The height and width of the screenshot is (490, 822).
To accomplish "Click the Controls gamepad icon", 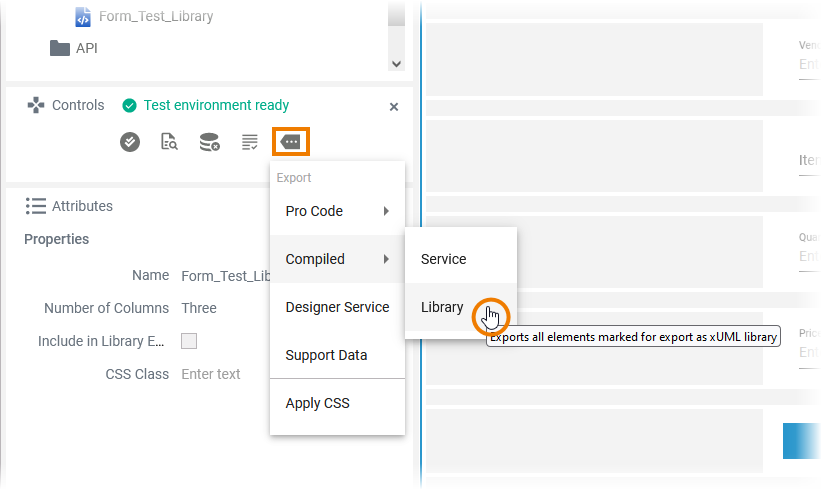I will coord(35,105).
